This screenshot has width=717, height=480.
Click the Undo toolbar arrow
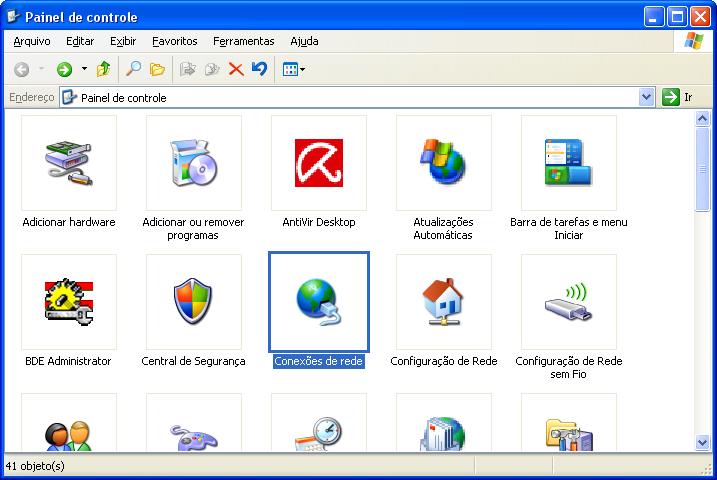pyautogui.click(x=259, y=69)
